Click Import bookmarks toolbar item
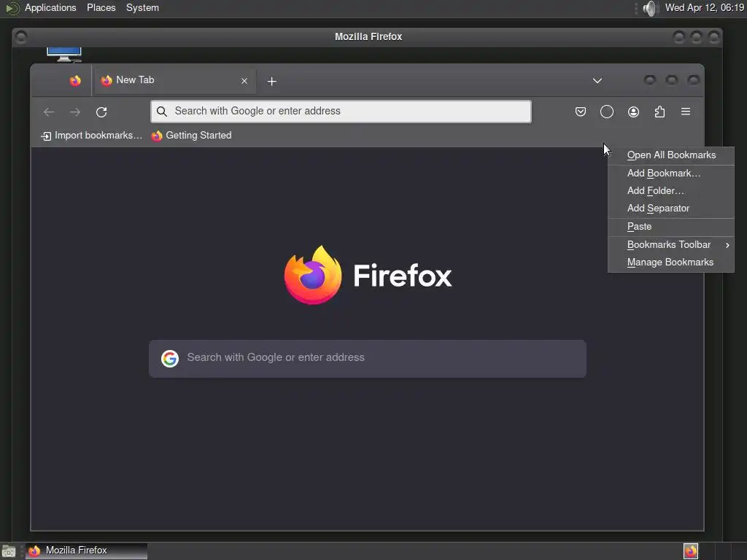The height and width of the screenshot is (560, 747). (x=91, y=136)
